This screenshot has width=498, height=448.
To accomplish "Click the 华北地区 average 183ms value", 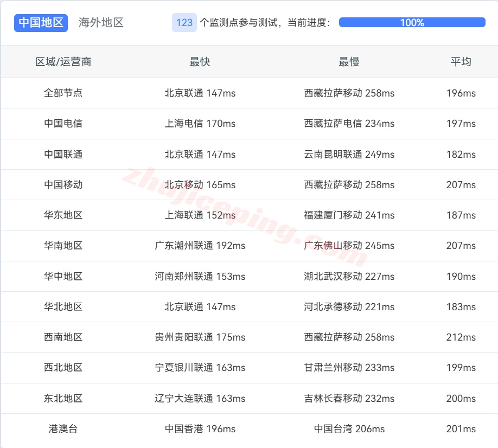I will point(461,307).
